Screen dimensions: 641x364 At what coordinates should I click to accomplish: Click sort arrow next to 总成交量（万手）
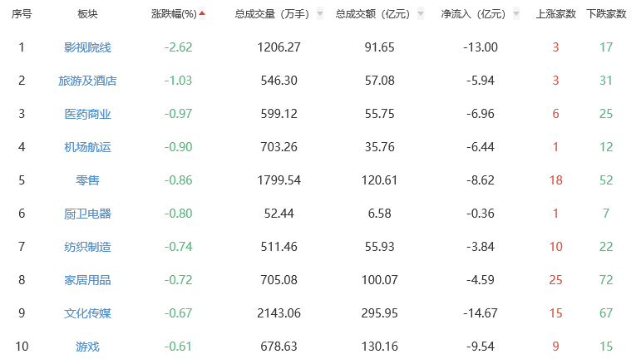click(x=320, y=14)
